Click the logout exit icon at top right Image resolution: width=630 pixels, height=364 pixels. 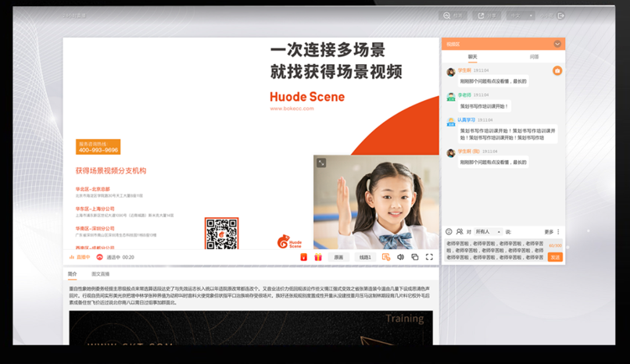561,16
